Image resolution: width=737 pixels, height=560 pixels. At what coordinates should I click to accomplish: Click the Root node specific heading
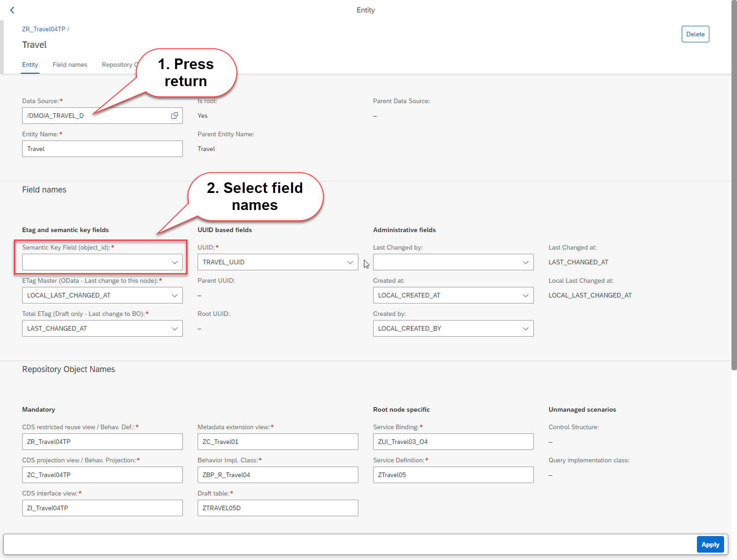point(402,409)
